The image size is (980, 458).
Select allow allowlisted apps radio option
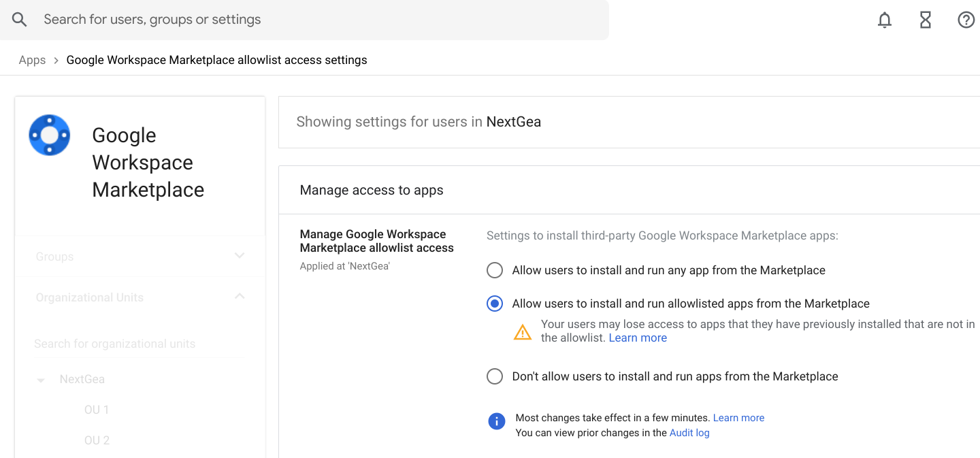(495, 304)
